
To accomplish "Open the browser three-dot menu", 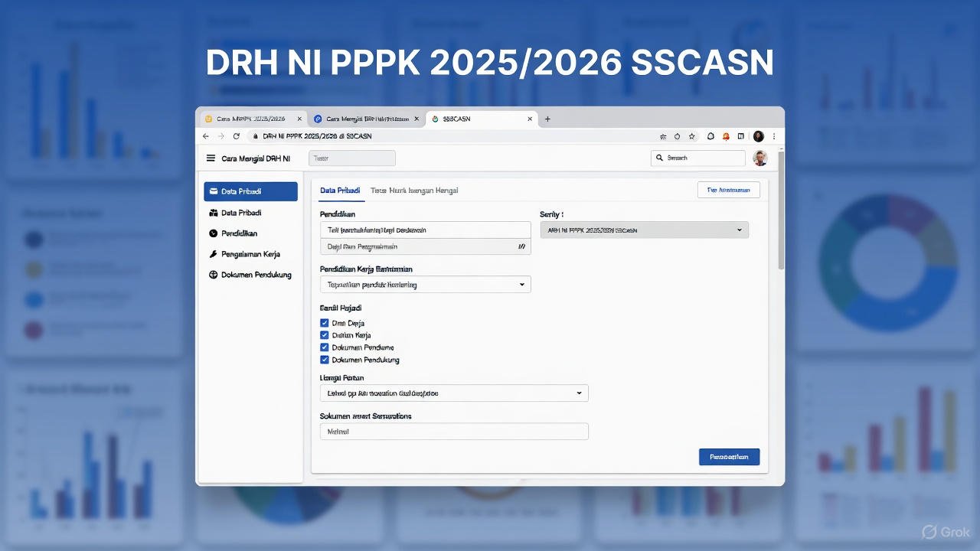I will tap(774, 136).
